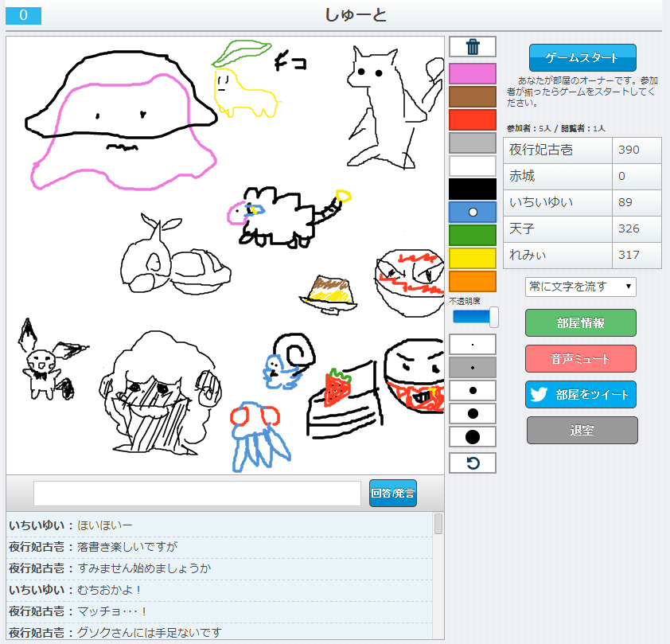
Task: Click the score value 317
Action: pyautogui.click(x=629, y=255)
